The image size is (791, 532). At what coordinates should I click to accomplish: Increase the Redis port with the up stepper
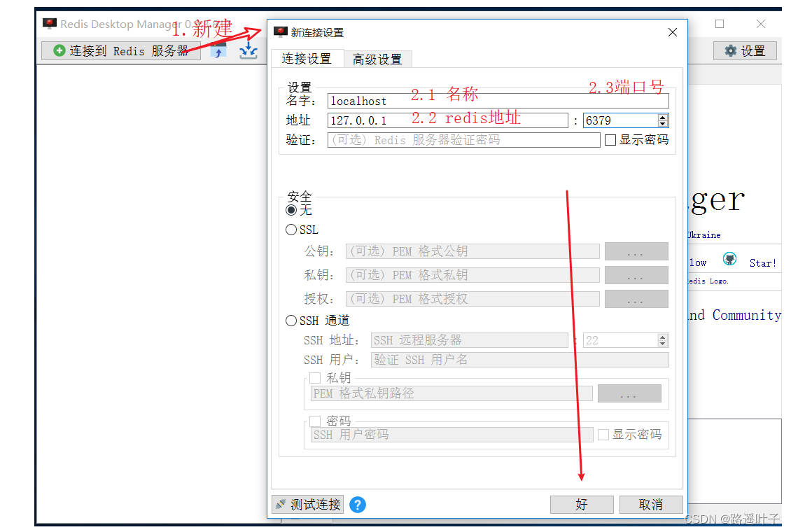pos(663,118)
